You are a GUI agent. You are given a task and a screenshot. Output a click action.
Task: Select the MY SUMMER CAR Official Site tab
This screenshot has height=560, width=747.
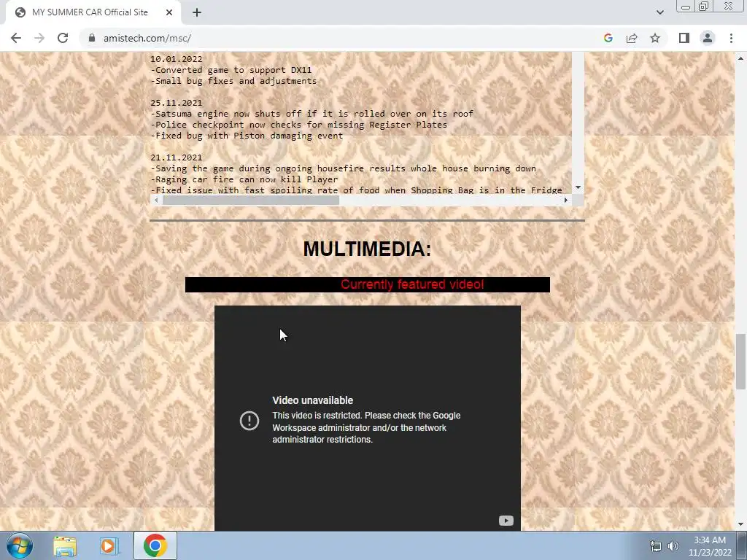90,12
